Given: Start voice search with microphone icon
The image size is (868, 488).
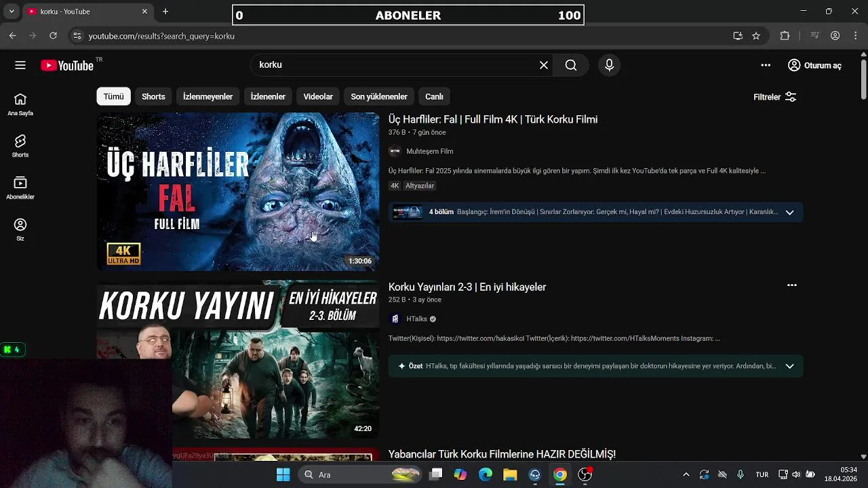Looking at the screenshot, I should pos(609,65).
